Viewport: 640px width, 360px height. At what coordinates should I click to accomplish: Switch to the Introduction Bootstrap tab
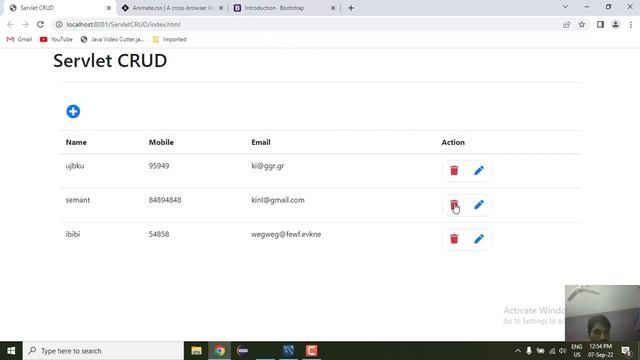pyautogui.click(x=285, y=8)
